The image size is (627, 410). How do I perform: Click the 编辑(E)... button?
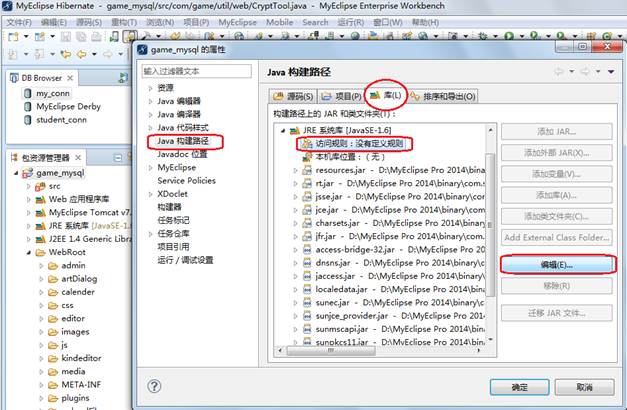[557, 265]
